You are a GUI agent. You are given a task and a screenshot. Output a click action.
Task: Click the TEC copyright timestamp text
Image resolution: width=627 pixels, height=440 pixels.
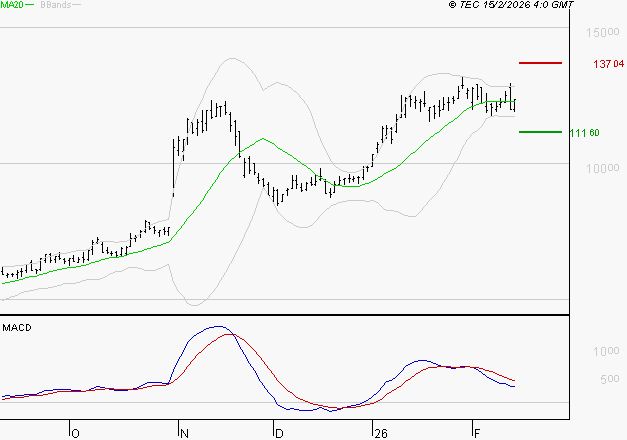[511, 4]
